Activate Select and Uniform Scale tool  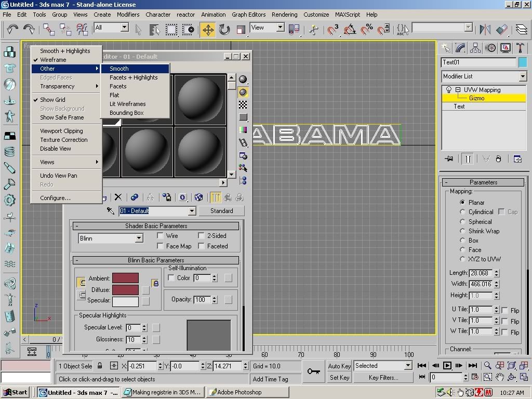click(x=241, y=30)
